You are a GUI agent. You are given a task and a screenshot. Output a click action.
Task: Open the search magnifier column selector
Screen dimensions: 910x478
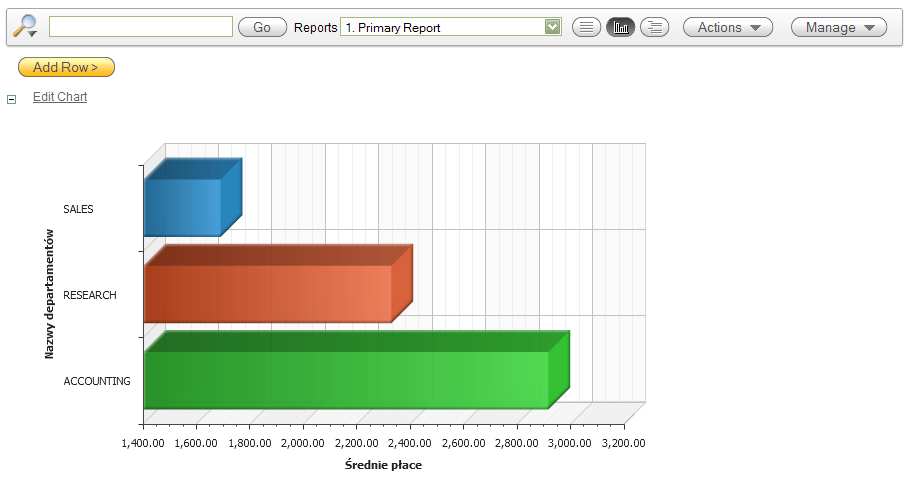pos(26,27)
